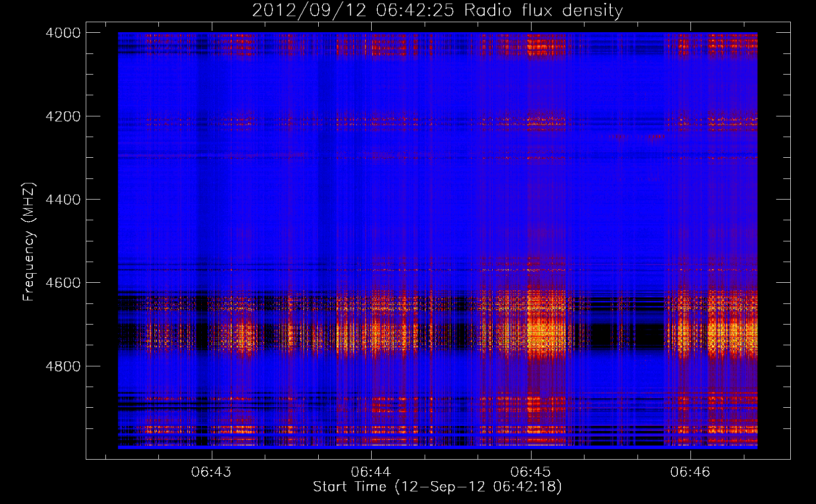The image size is (816, 504).
Task: Click the 4600 frequency axis label
Action: 63,283
